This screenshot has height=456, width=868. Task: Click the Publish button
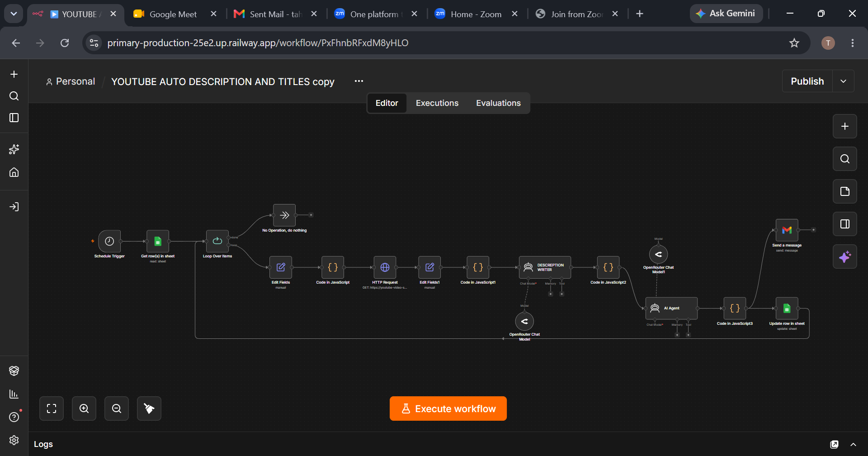pos(807,81)
